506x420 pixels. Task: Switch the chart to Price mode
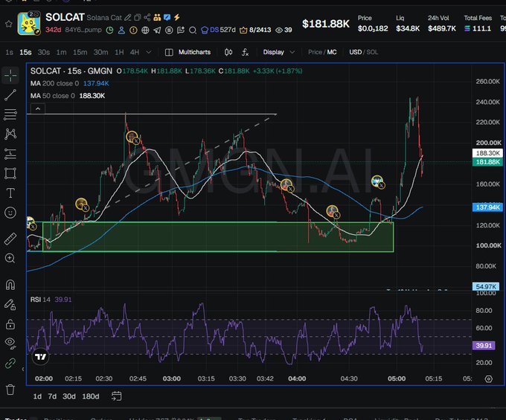pos(315,52)
